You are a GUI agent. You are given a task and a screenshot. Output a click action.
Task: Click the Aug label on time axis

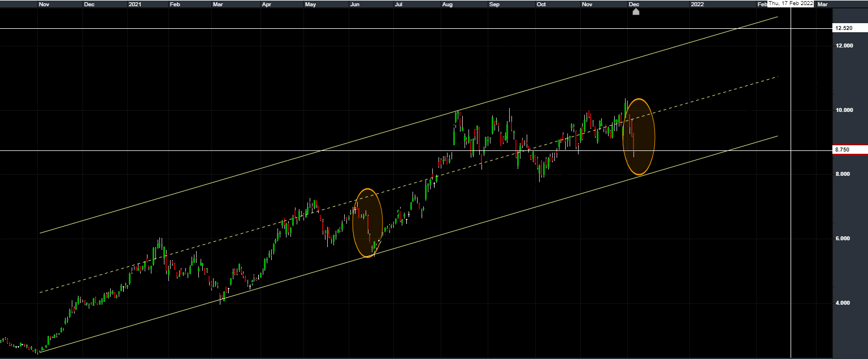point(447,5)
